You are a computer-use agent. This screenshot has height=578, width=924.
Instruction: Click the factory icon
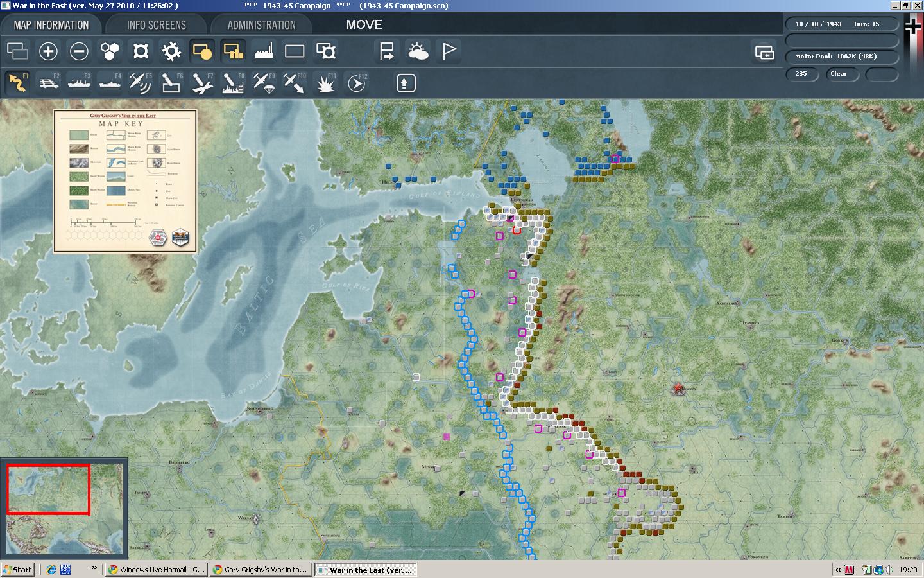pos(264,51)
